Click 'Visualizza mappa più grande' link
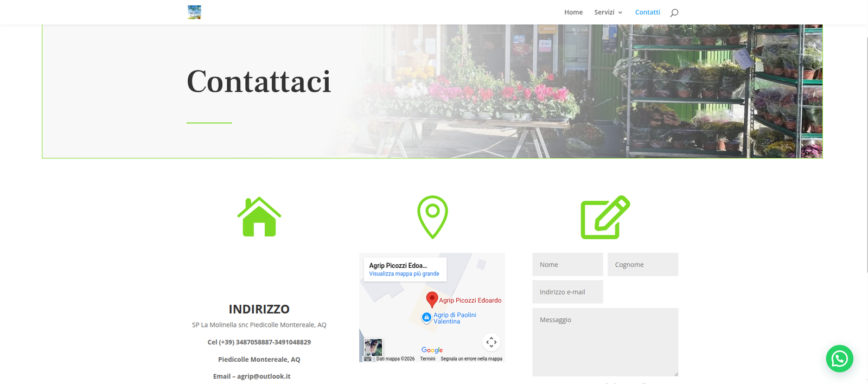Image resolution: width=868 pixels, height=384 pixels. 404,274
